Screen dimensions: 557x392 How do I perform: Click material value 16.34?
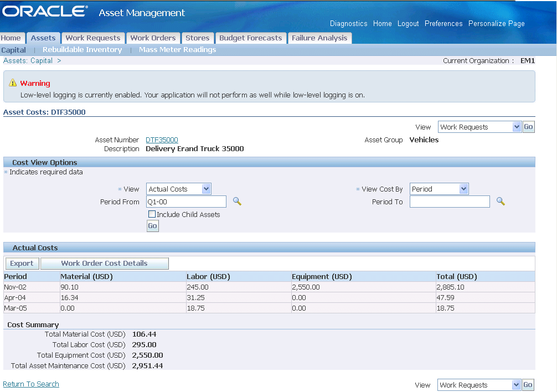(x=69, y=297)
